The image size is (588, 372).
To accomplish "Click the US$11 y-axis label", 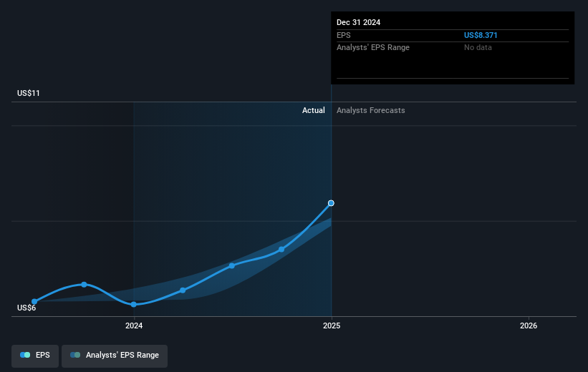I will [x=29, y=93].
